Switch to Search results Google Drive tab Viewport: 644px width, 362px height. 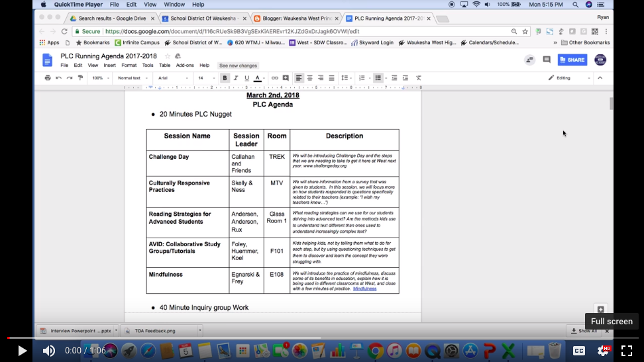[x=112, y=19]
